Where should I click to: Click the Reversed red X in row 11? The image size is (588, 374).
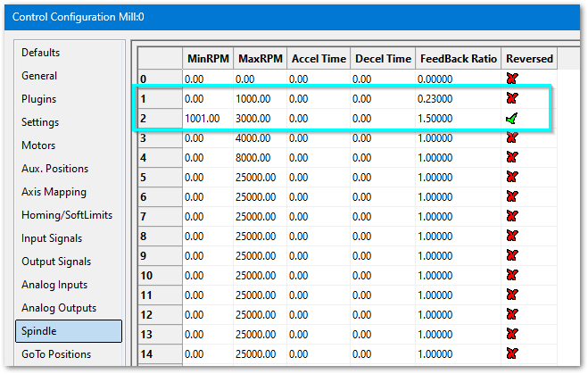pyautogui.click(x=512, y=295)
